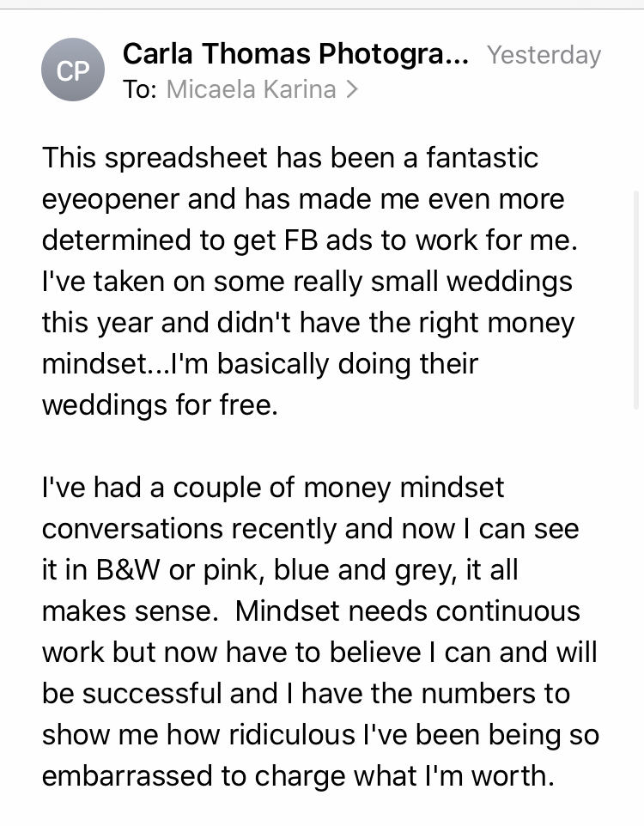Image resolution: width=644 pixels, height=826 pixels.
Task: Select recipient Micaela Karina
Action: [252, 89]
